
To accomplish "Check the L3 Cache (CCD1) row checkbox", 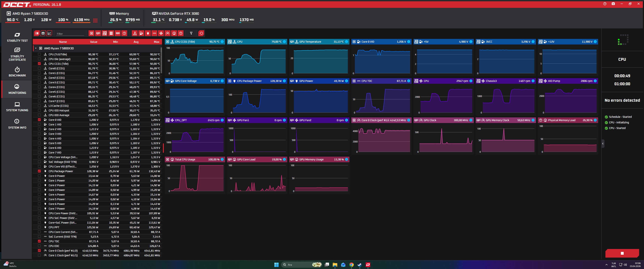I will click(x=39, y=106).
